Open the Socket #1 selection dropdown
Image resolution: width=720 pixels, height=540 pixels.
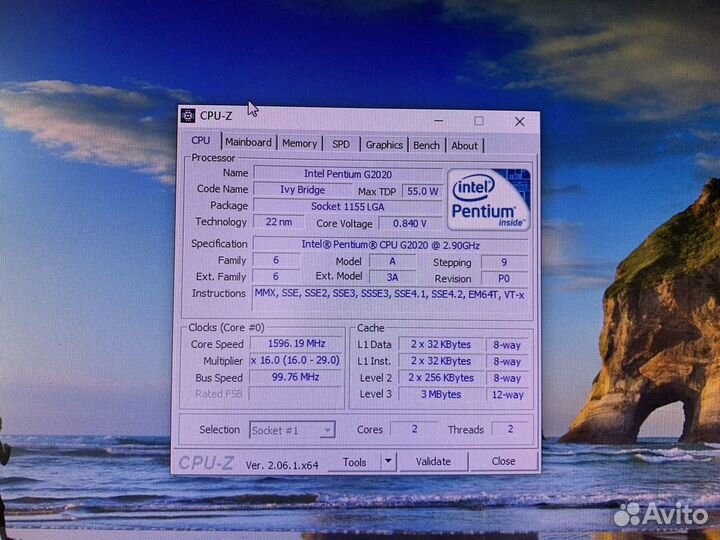(x=292, y=430)
